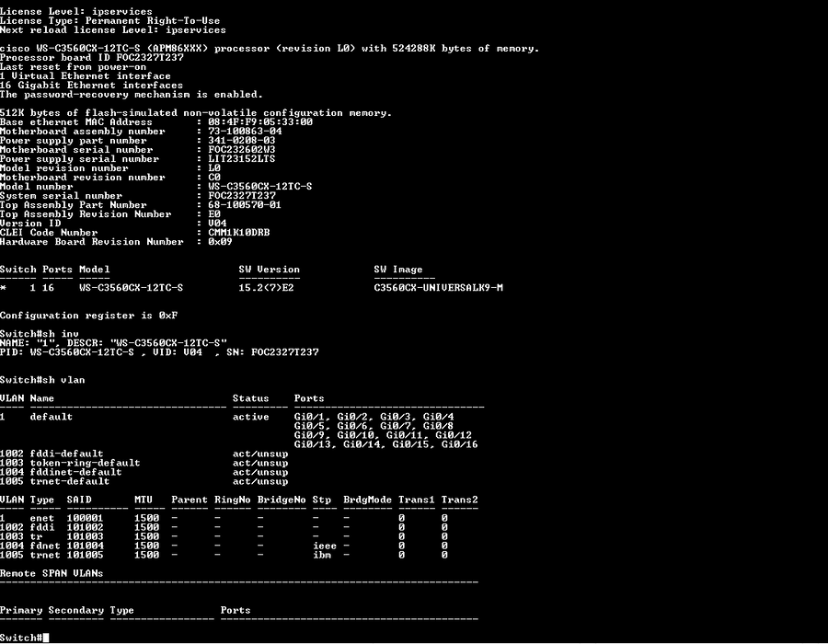Image resolution: width=828 pixels, height=644 pixels.
Task: Click the "fddinet-default" VLAN name
Action: point(76,473)
